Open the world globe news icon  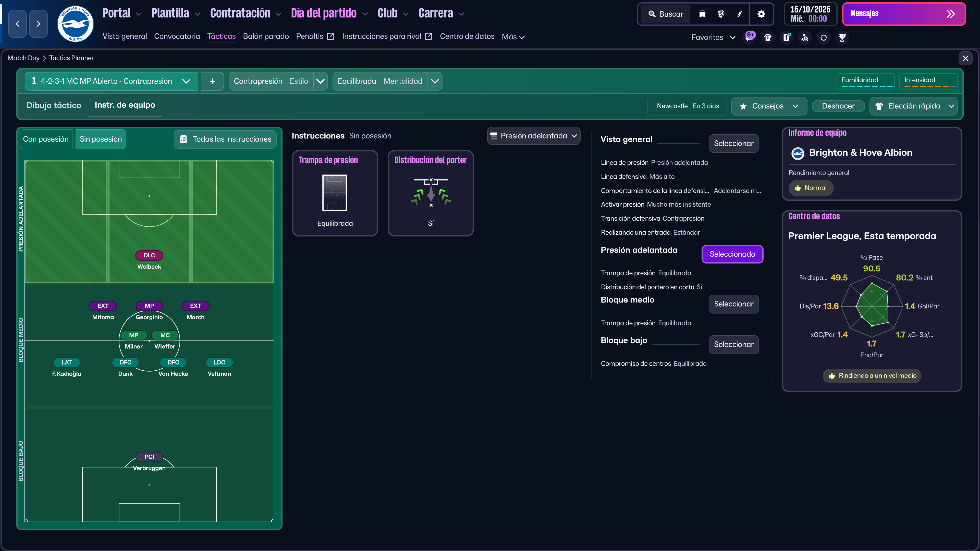tap(720, 14)
